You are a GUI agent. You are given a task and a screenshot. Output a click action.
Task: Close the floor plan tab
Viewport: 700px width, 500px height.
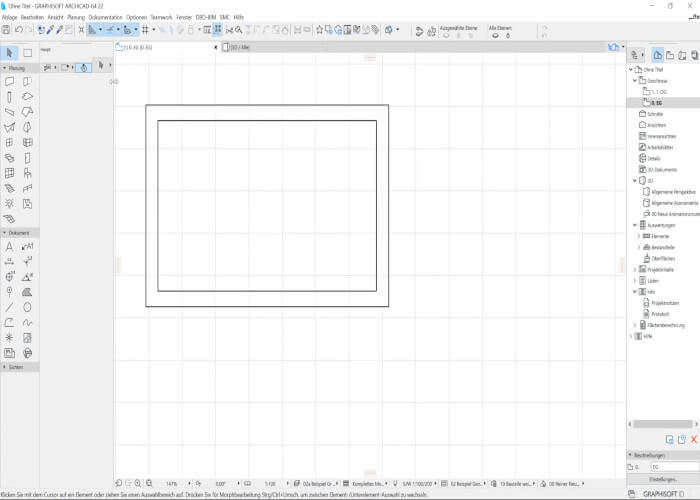click(216, 47)
